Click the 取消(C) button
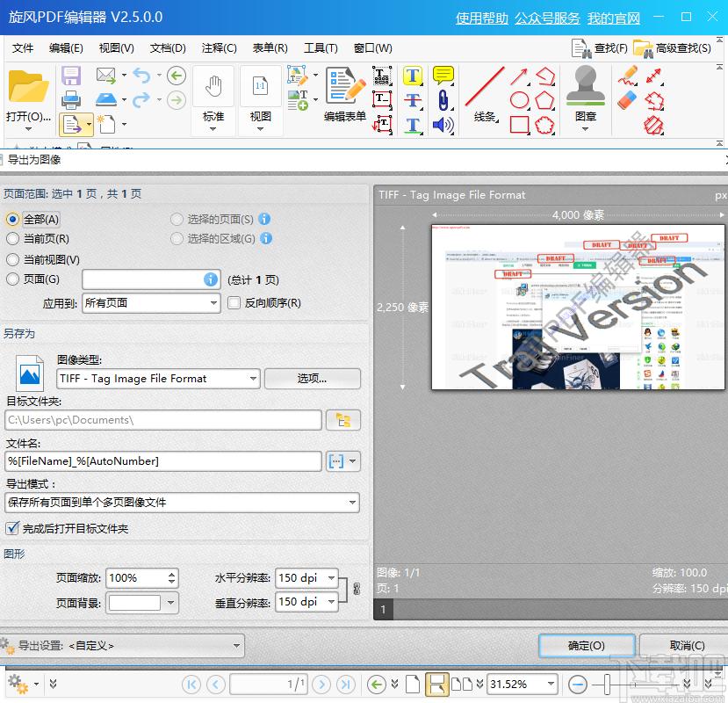Viewport: 728px width, 703px height. point(687,646)
